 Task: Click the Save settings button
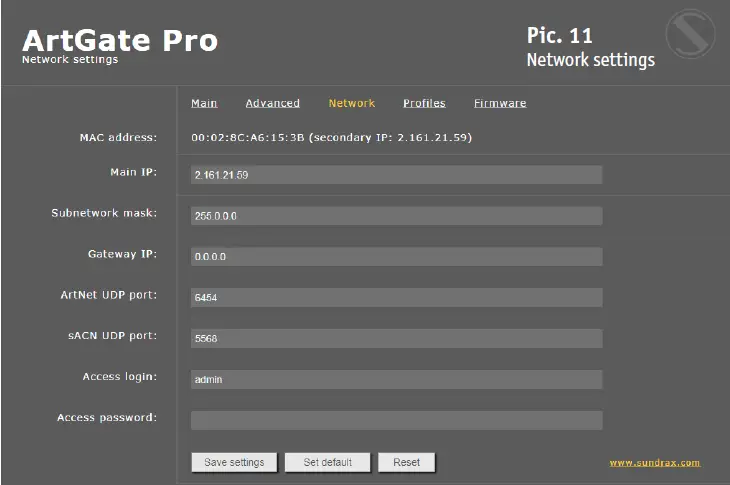234,462
